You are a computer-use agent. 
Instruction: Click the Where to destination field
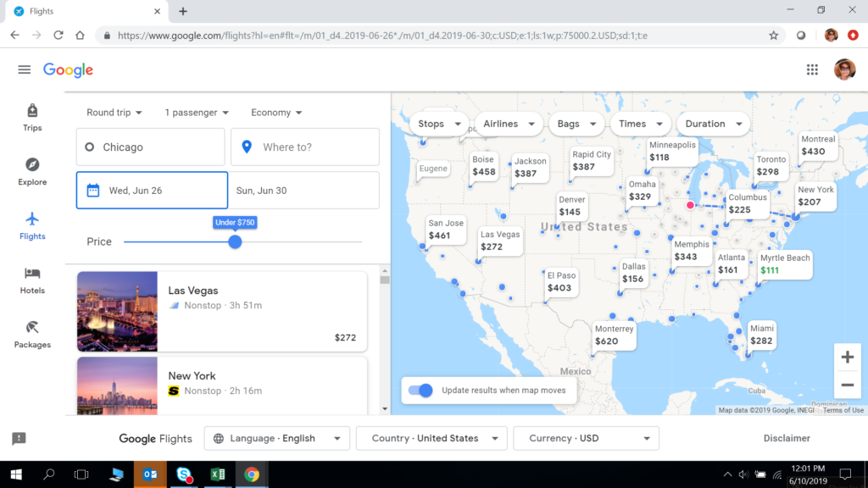point(305,147)
